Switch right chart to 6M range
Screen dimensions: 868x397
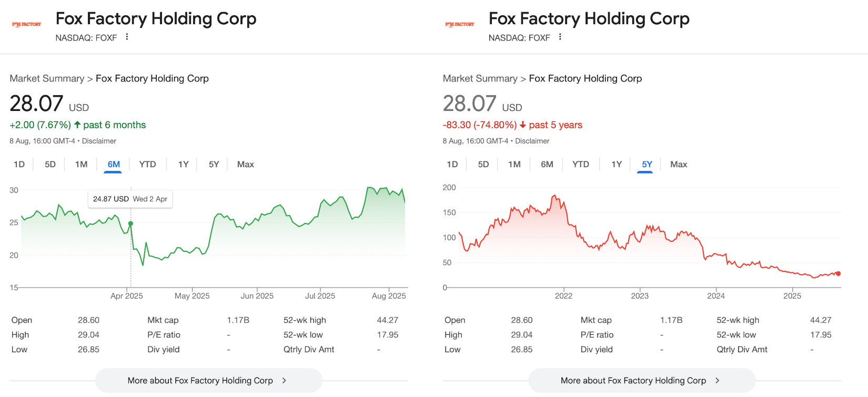click(x=547, y=165)
